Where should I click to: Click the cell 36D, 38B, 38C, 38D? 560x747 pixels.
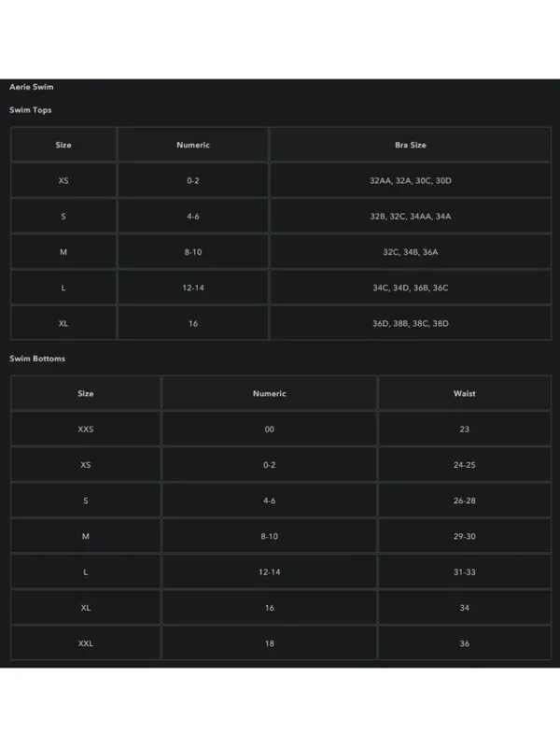411,323
